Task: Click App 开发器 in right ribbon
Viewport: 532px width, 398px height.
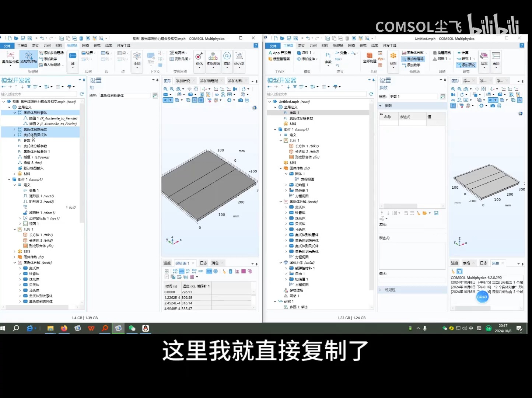Action: point(280,53)
